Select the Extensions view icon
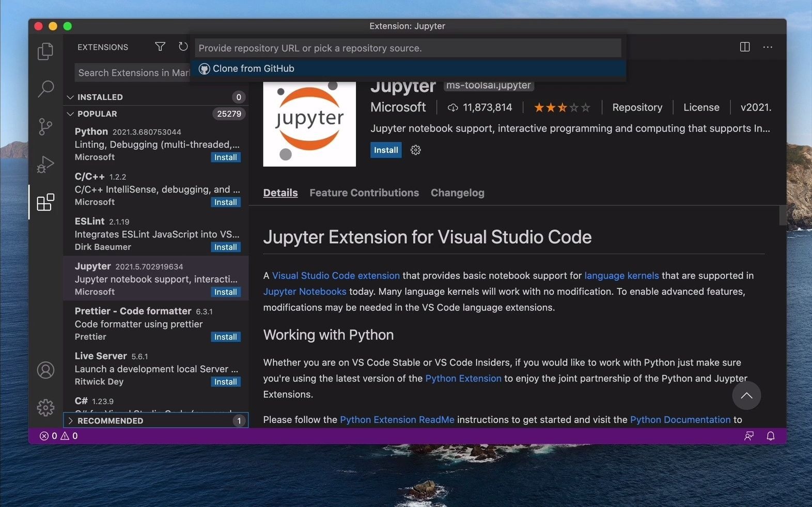 tap(45, 202)
